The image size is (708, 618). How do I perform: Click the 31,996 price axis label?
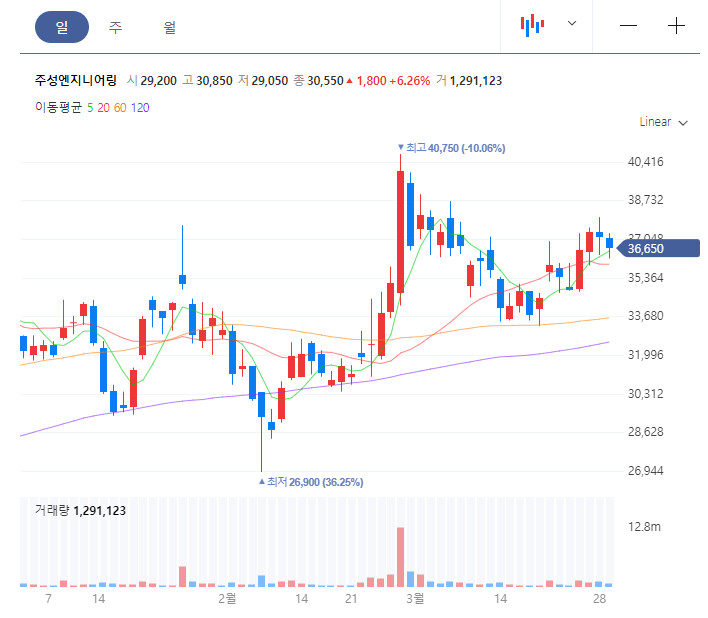point(646,355)
